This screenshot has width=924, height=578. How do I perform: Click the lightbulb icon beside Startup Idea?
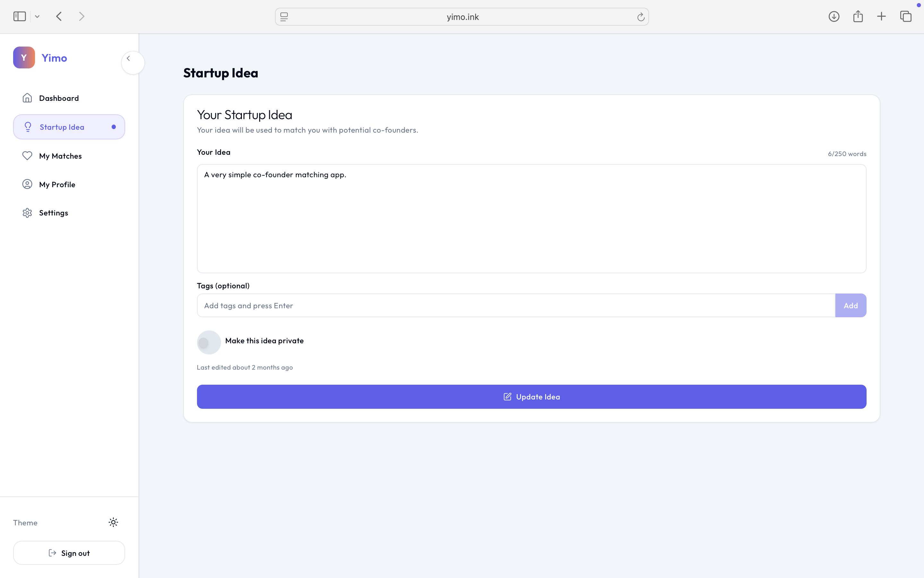(28, 127)
